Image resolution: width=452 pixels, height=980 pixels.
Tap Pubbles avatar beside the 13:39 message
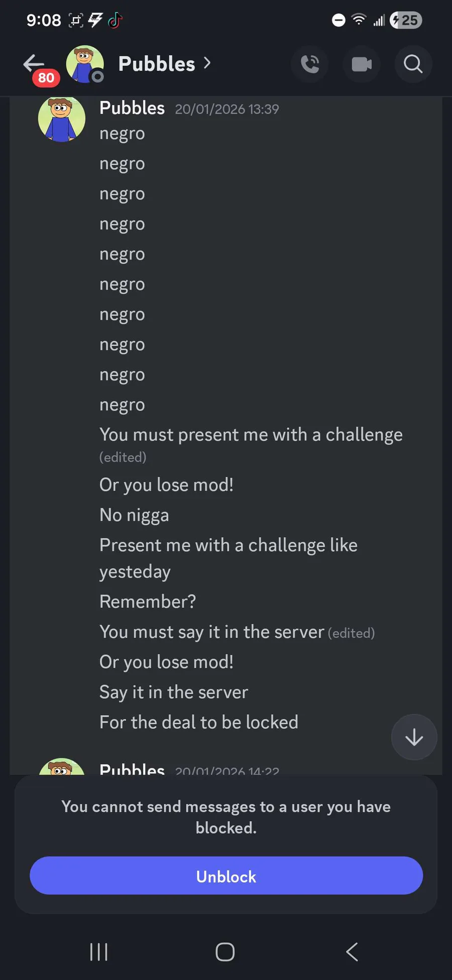tap(62, 119)
